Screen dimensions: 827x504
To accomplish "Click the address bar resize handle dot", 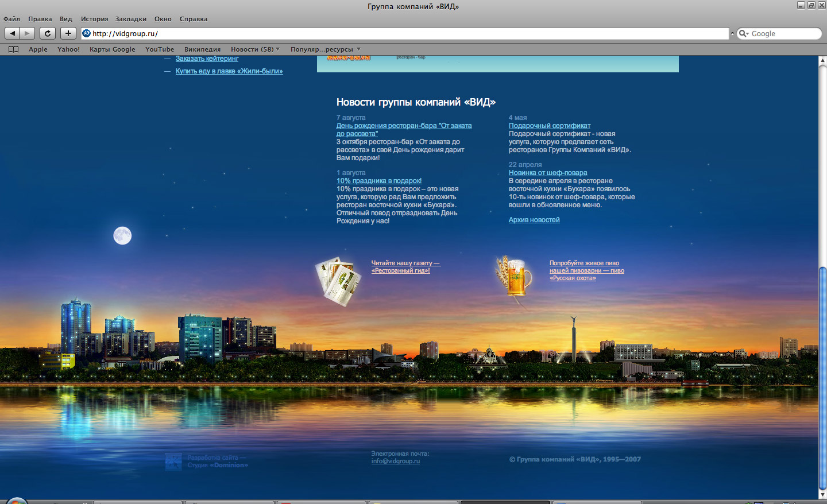I will [732, 33].
